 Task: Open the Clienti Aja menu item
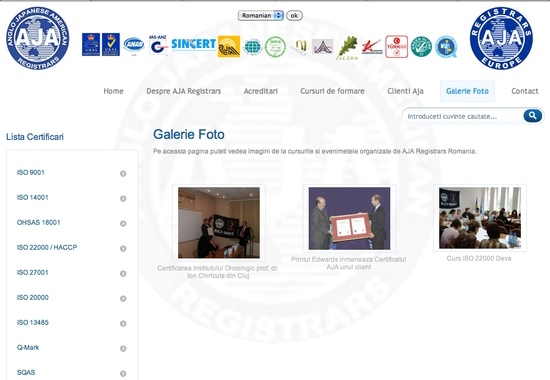coord(405,91)
